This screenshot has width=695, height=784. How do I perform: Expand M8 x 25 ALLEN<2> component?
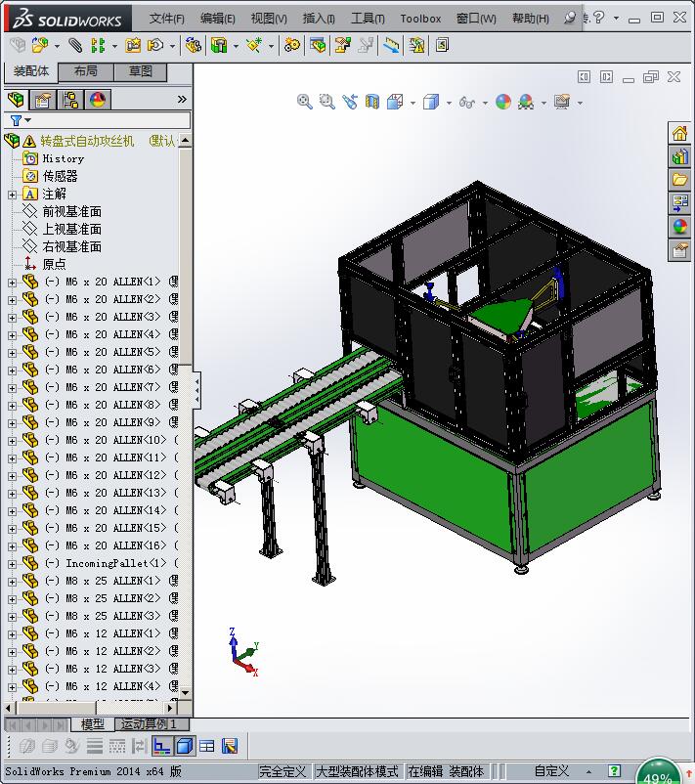pos(12,599)
